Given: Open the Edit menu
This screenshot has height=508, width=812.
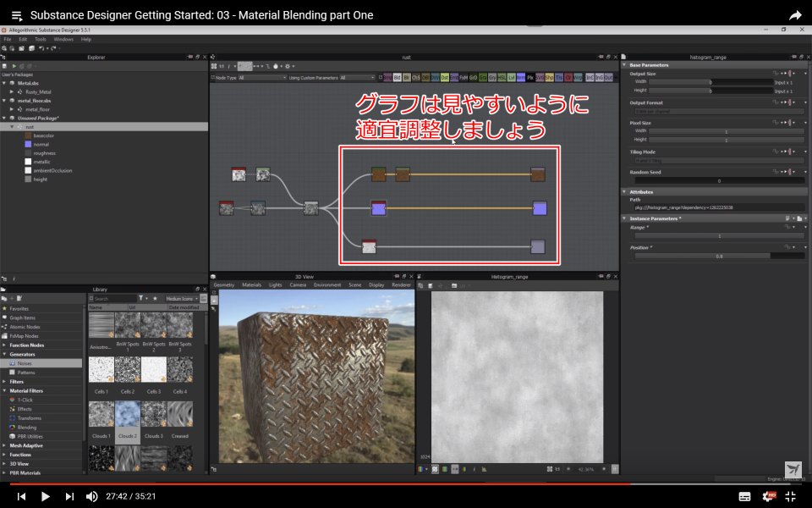Looking at the screenshot, I should [23, 40].
